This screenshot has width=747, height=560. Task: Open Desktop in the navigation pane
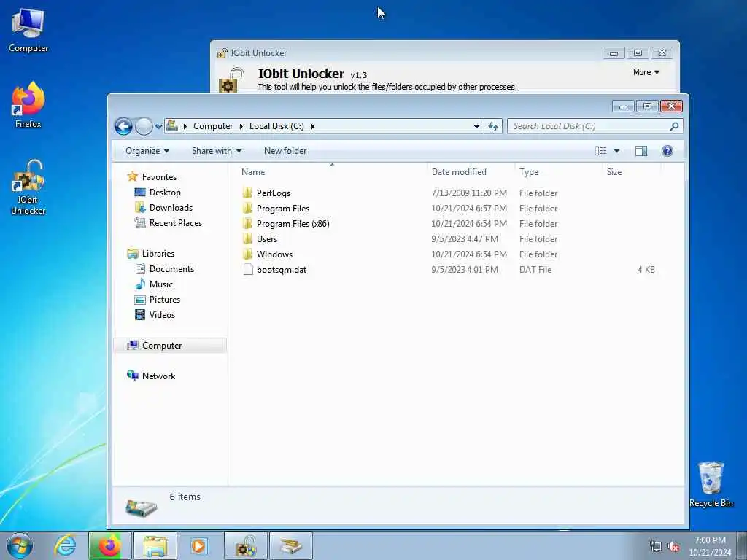165,192
